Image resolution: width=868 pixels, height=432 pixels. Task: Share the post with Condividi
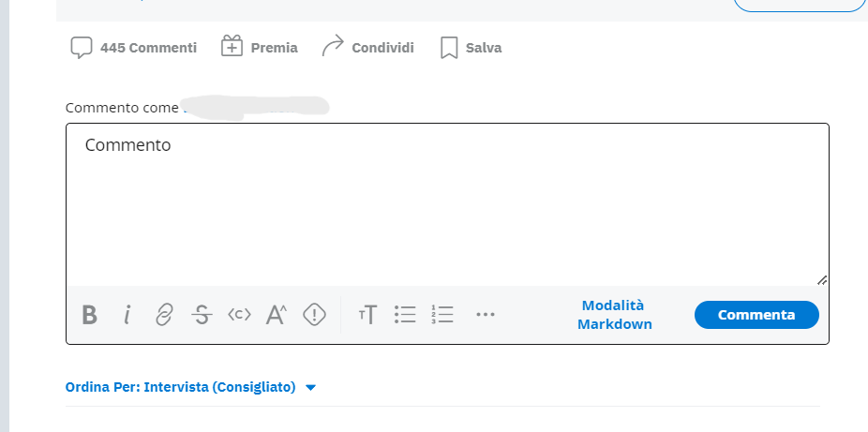pyautogui.click(x=367, y=48)
